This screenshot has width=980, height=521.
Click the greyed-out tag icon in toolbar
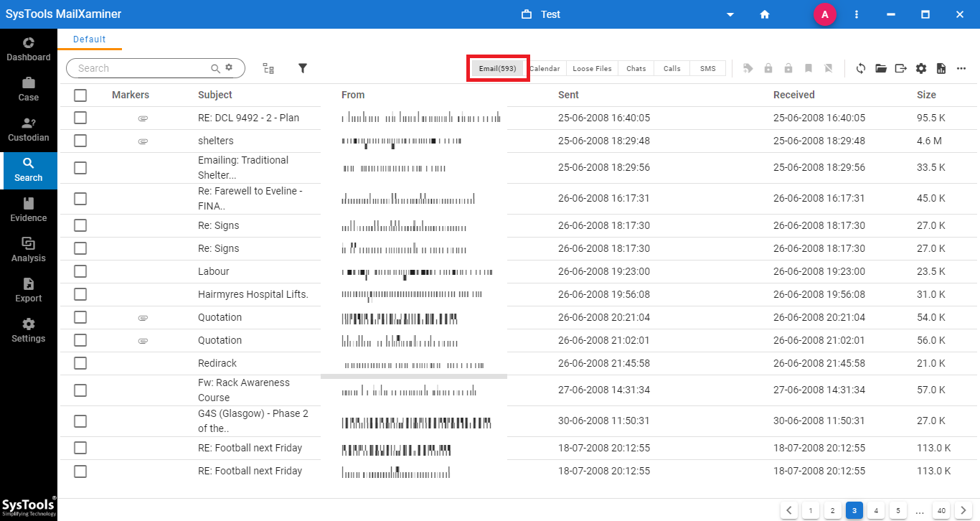pos(748,68)
